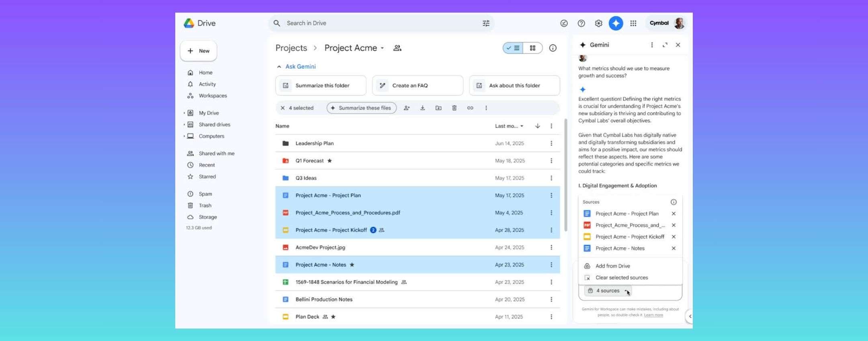The image size is (868, 341).
Task: Click the New button
Action: (x=199, y=51)
